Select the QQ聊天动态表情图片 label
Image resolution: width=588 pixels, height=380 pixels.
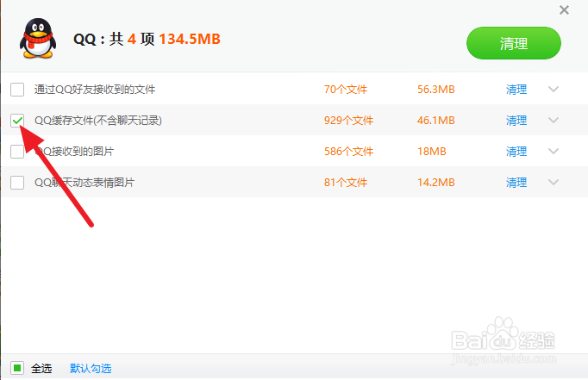tap(84, 183)
